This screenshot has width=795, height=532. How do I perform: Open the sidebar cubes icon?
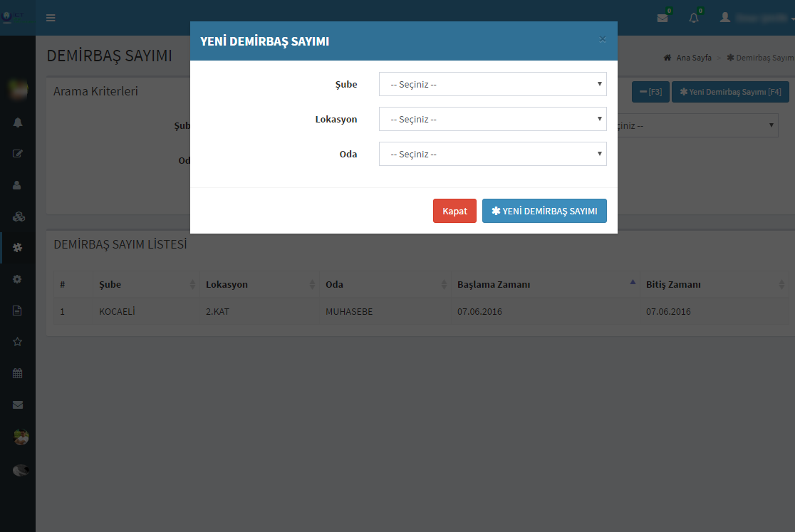click(x=18, y=216)
